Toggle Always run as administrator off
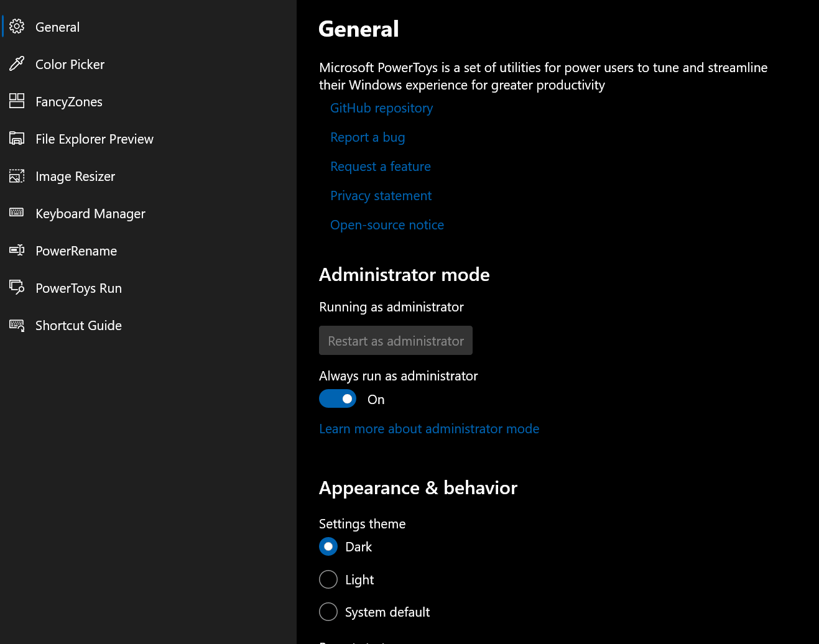This screenshot has height=644, width=819. (338, 398)
